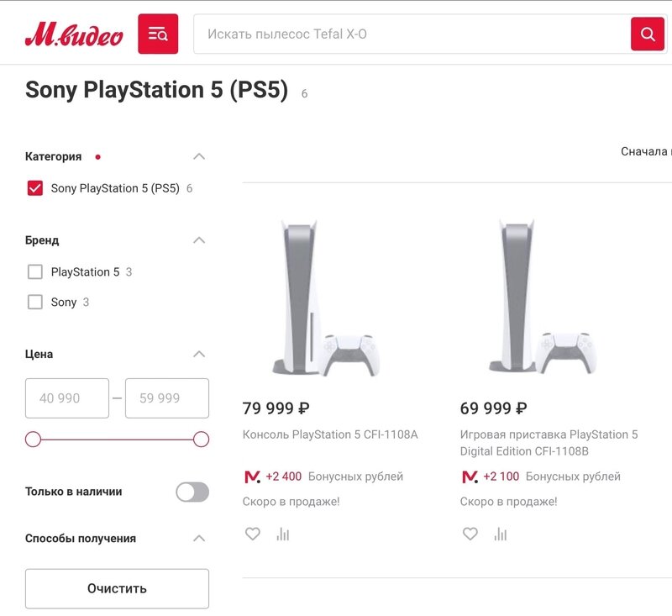Click the red search magnifier button
The height and width of the screenshot is (616, 672).
(x=647, y=34)
